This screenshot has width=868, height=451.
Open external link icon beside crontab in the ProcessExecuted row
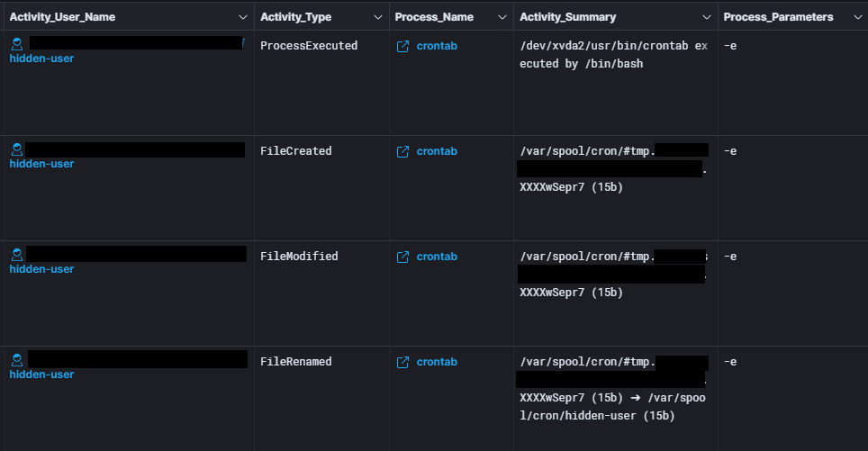pyautogui.click(x=403, y=47)
